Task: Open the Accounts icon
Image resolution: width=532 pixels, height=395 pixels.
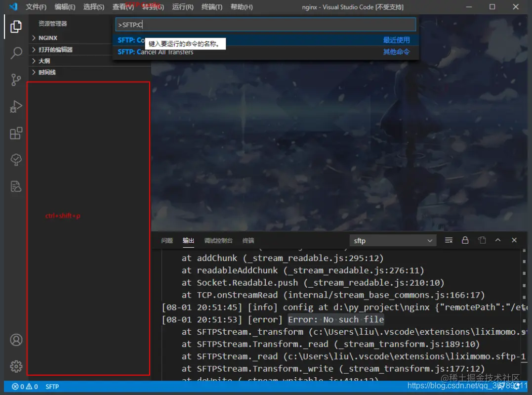Action: click(16, 340)
